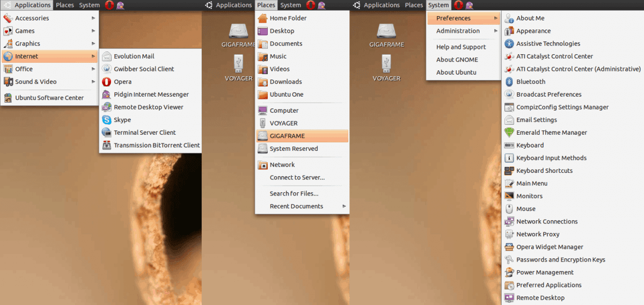Open Home Folder from Places menu
The height and width of the screenshot is (305, 644).
pos(288,18)
